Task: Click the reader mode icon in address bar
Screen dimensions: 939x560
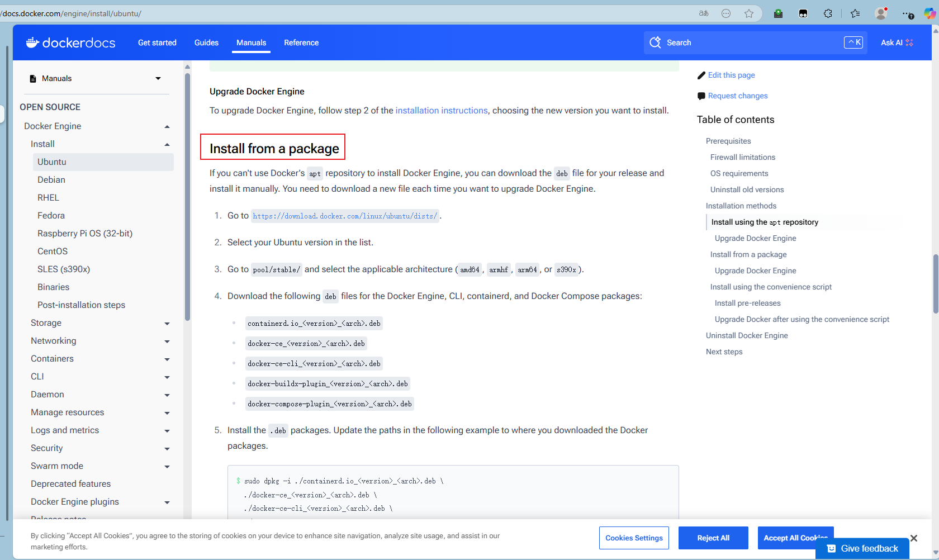Action: point(726,13)
